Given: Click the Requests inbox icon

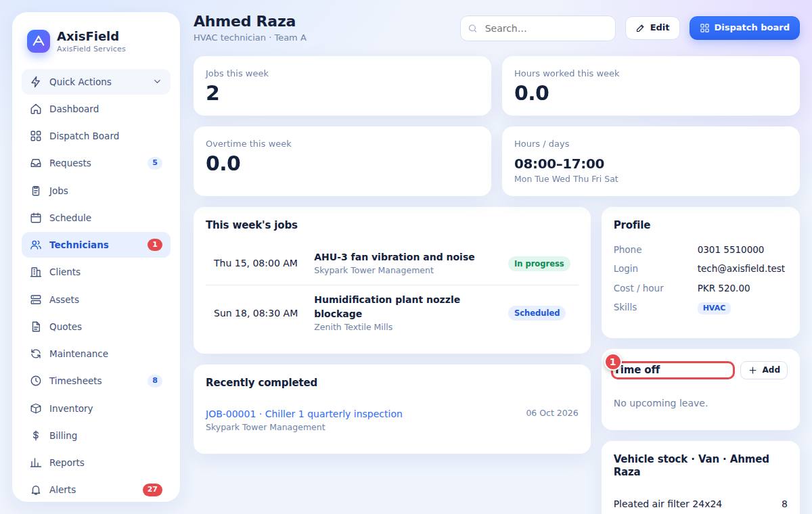Looking at the screenshot, I should coord(36,163).
